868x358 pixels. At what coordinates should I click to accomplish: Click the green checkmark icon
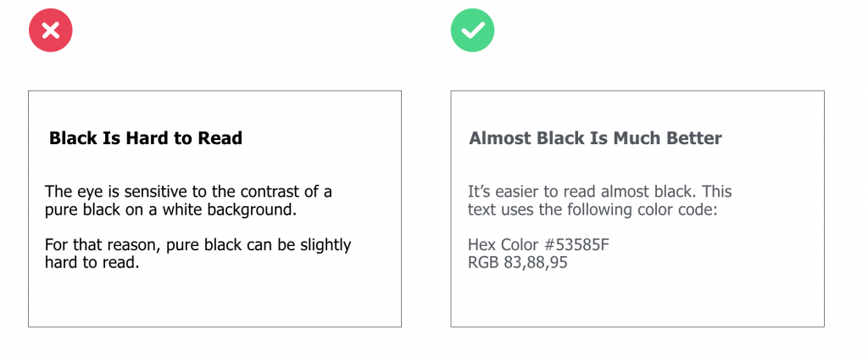(472, 31)
